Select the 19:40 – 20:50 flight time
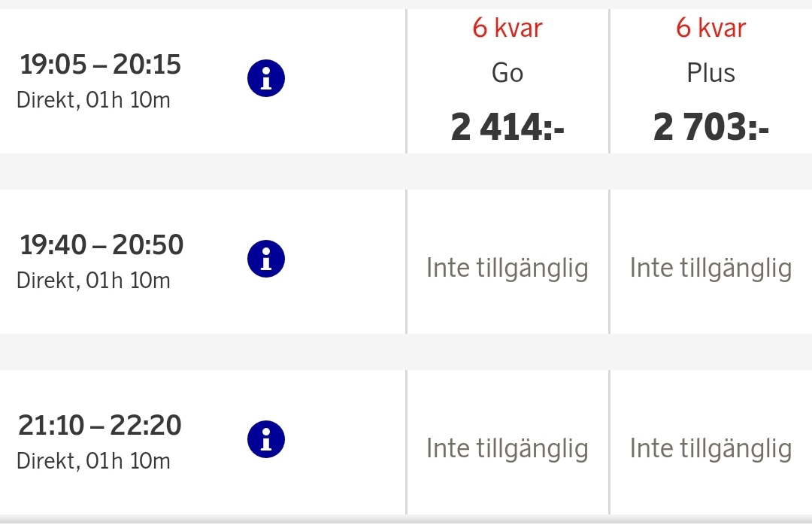The image size is (812, 528). [101, 245]
